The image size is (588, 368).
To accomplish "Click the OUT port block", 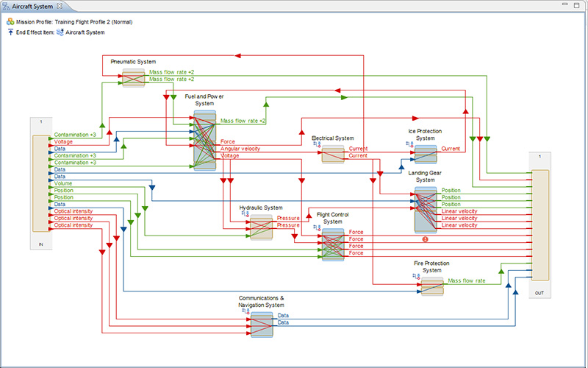I will 540,225.
